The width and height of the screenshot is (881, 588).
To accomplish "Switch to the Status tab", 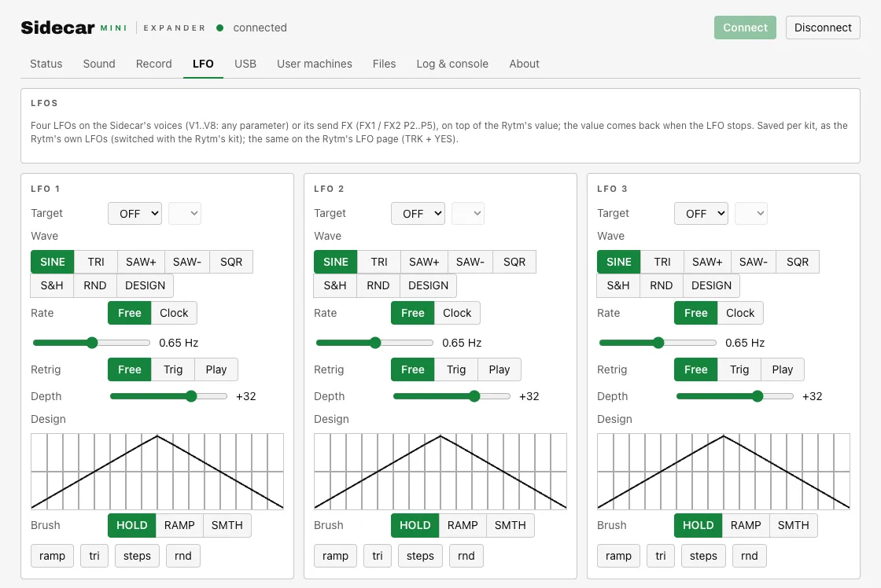I will [46, 64].
